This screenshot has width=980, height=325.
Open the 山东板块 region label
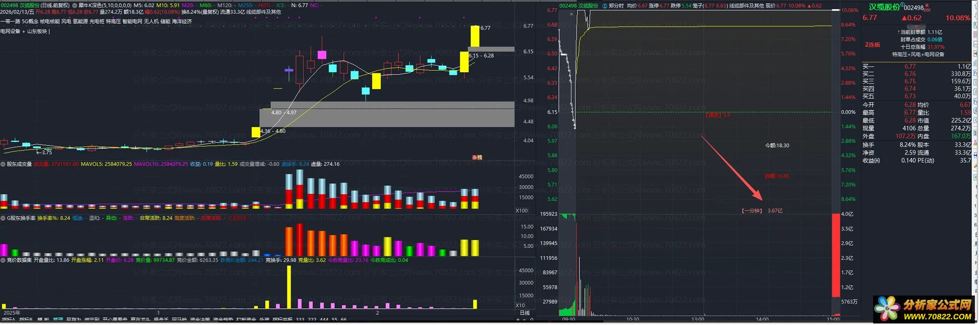[37, 32]
